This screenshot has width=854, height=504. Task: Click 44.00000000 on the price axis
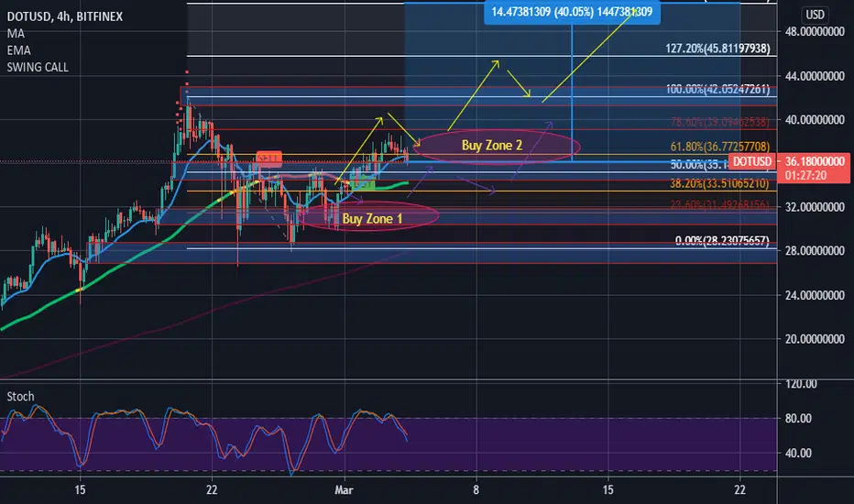(x=815, y=76)
